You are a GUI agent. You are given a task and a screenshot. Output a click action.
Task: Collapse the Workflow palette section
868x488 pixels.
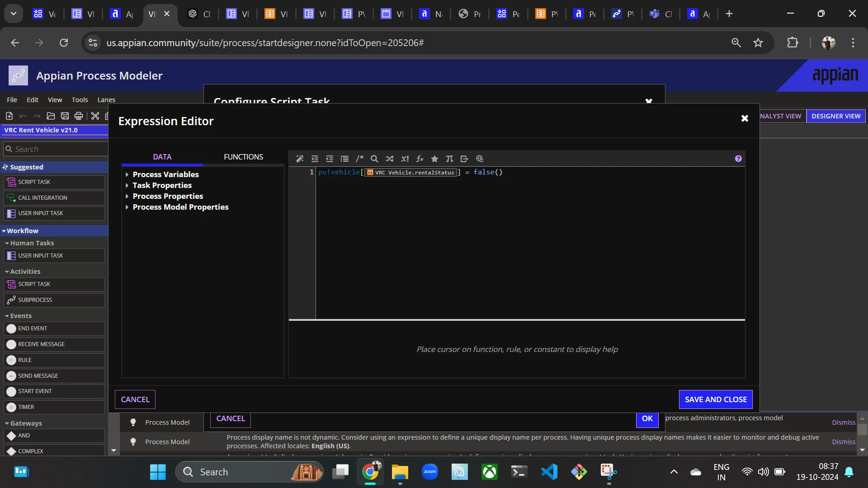(x=4, y=231)
